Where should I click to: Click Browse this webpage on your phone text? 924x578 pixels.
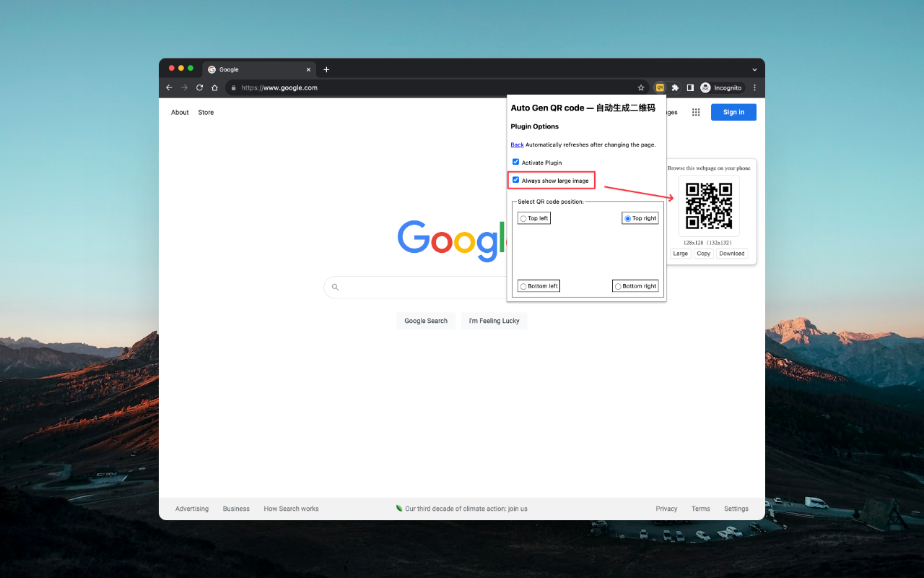[709, 168]
